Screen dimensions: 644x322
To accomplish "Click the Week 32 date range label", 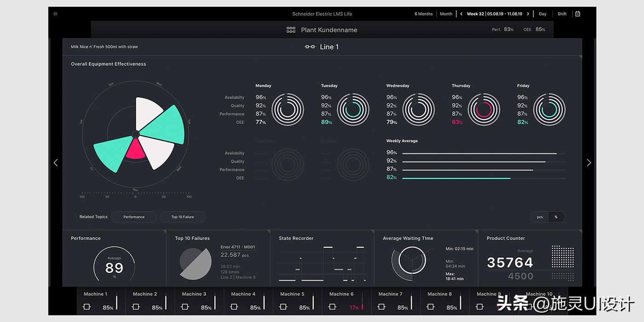I will [x=494, y=14].
